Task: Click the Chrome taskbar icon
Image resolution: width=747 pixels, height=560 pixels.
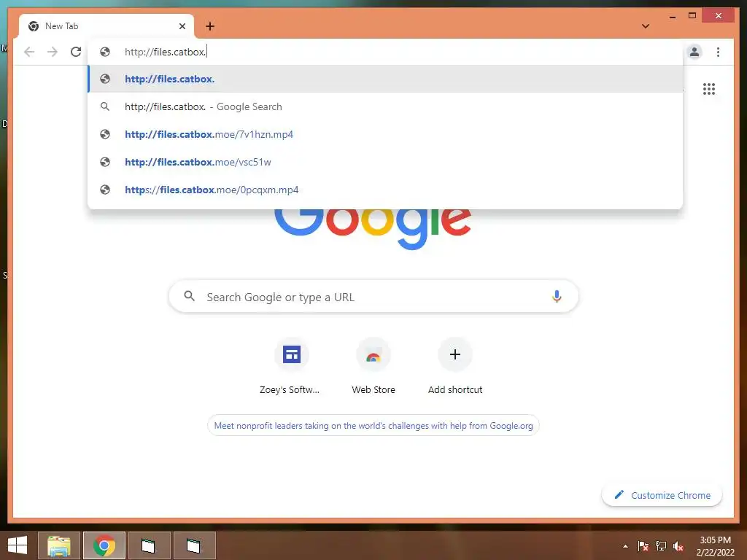Action: [104, 545]
